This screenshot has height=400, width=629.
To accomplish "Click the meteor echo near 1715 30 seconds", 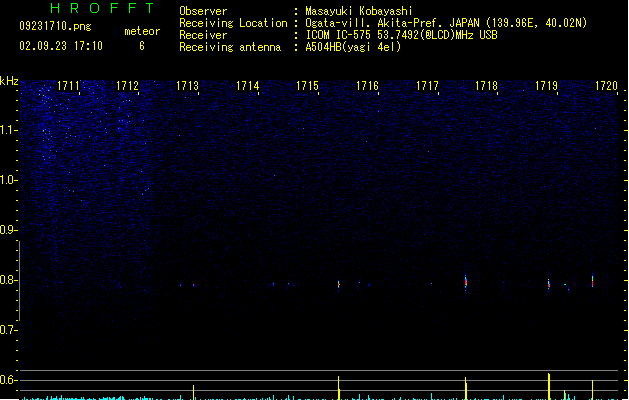I will pos(339,284).
